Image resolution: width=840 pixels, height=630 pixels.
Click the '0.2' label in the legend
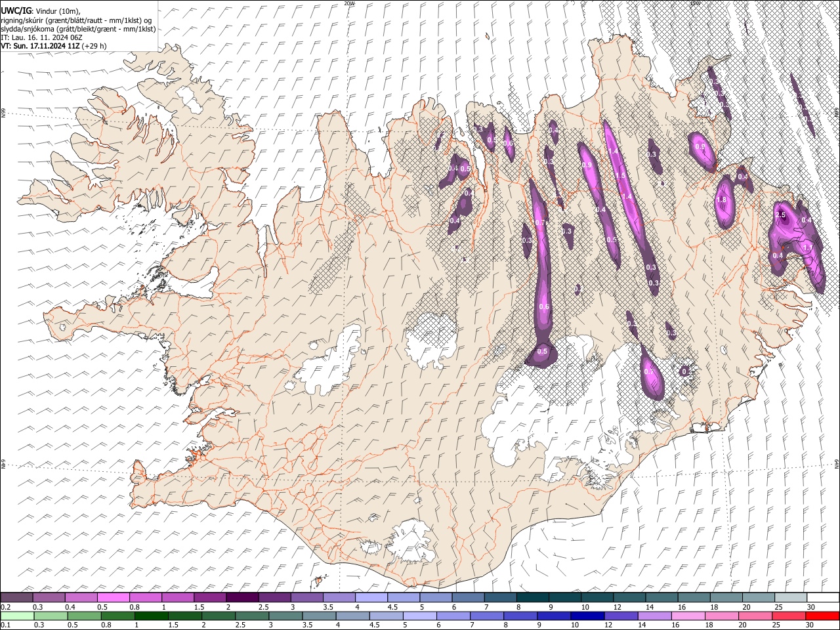point(5,607)
